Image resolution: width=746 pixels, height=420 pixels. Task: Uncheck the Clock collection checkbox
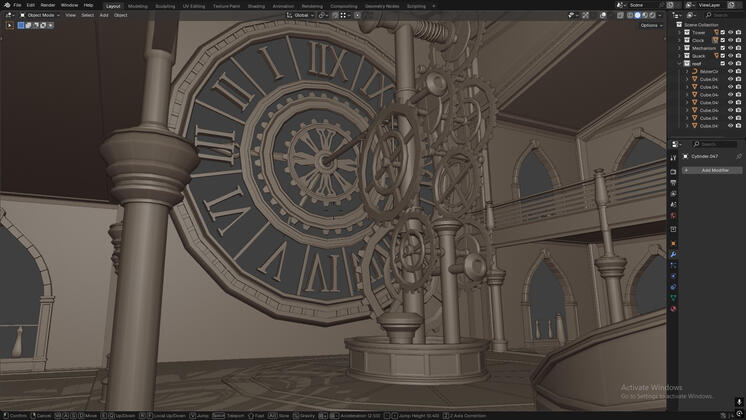(x=723, y=40)
